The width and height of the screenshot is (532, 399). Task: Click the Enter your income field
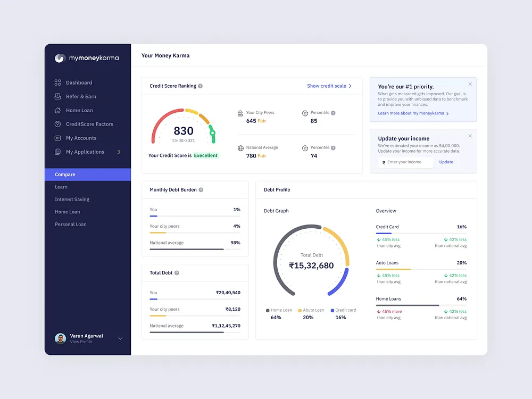(x=405, y=162)
